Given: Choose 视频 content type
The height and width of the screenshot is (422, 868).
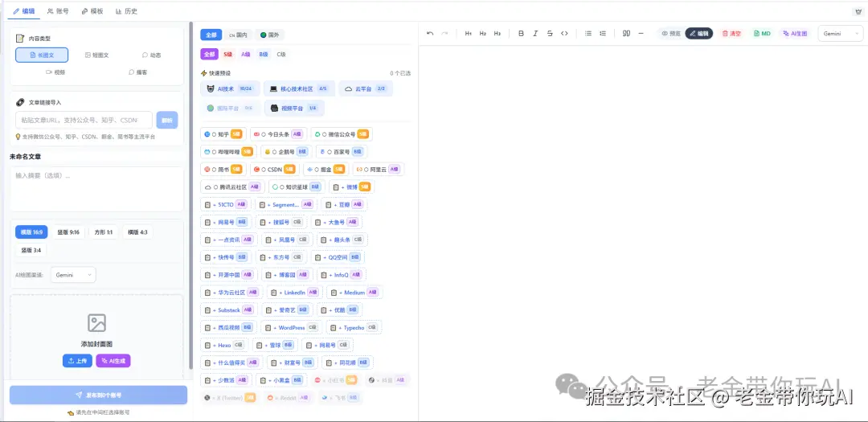Looking at the screenshot, I should 55,72.
